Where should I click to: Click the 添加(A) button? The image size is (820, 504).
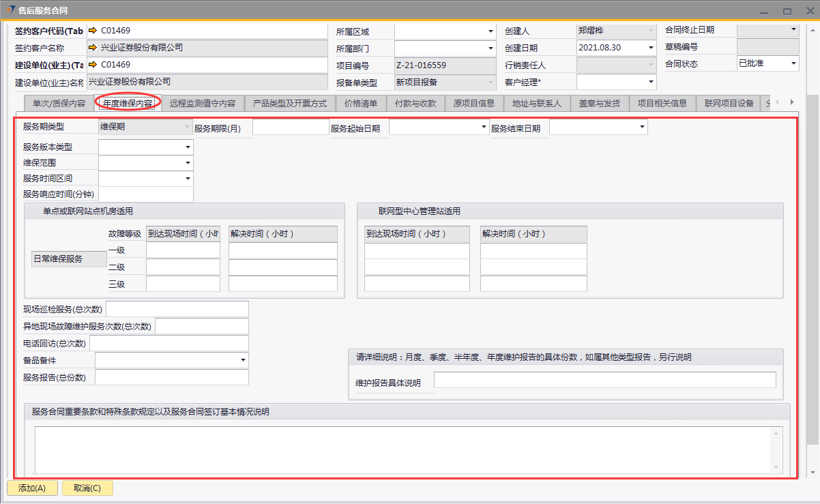[32, 488]
